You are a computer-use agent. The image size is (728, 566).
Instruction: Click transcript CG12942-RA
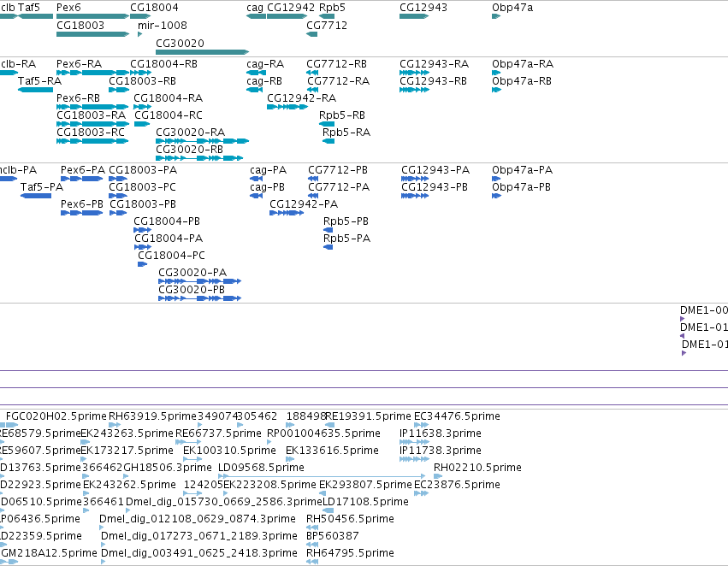pyautogui.click(x=302, y=97)
